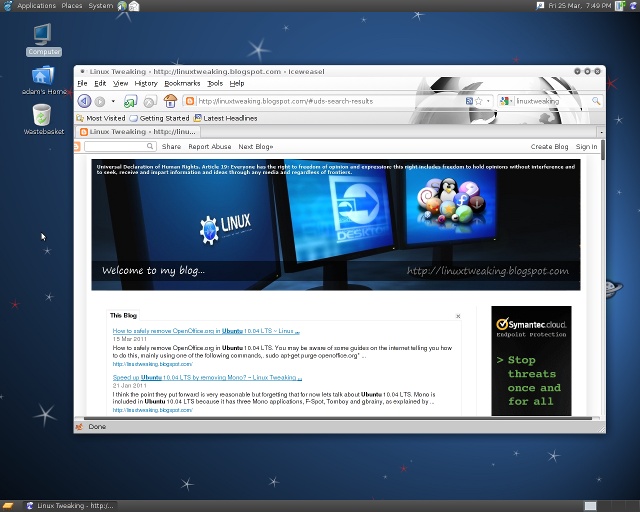Select the This Blog results tab

pos(123,315)
